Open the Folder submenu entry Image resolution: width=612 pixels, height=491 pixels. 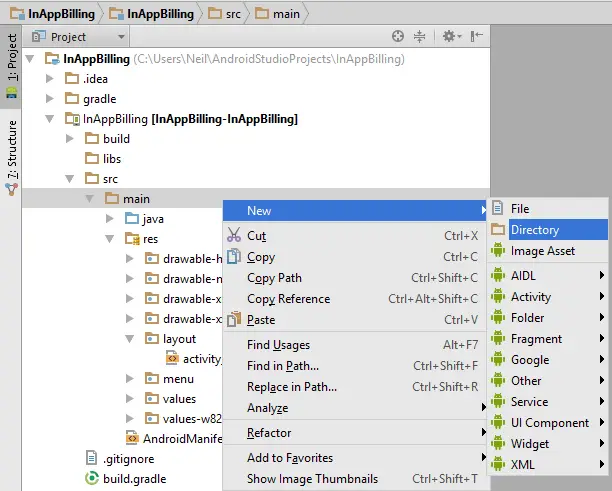click(x=548, y=317)
